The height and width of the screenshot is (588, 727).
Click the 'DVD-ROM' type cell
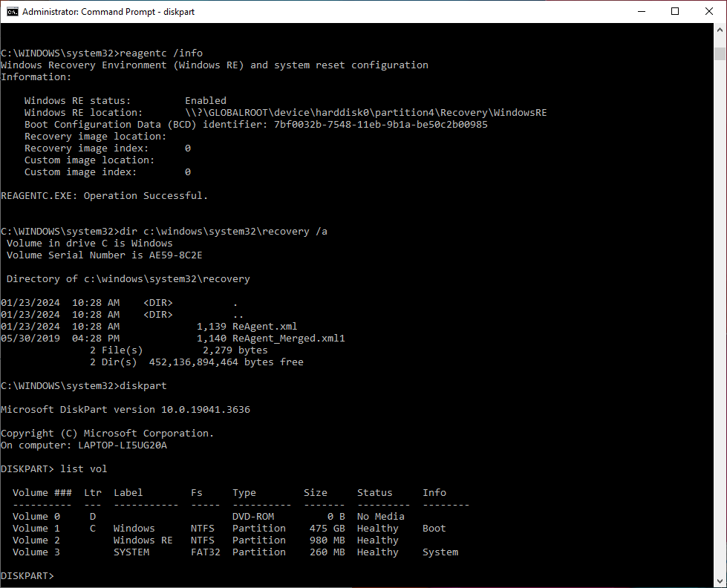tap(253, 517)
